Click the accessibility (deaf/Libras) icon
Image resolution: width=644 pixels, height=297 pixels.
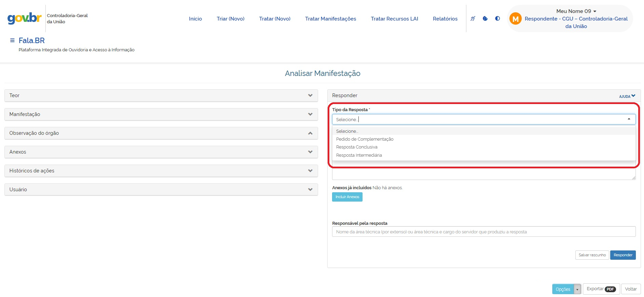[x=473, y=18]
